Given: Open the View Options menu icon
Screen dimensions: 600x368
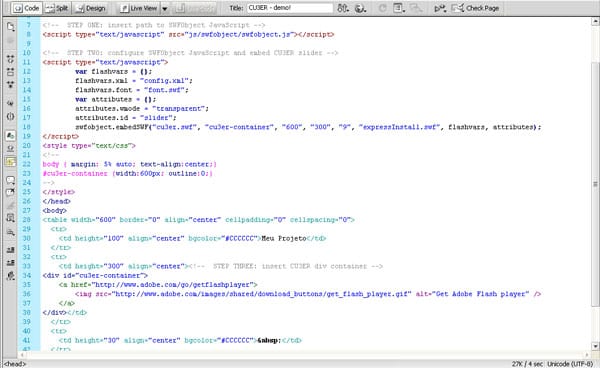Looking at the screenshot, I should click(399, 8).
